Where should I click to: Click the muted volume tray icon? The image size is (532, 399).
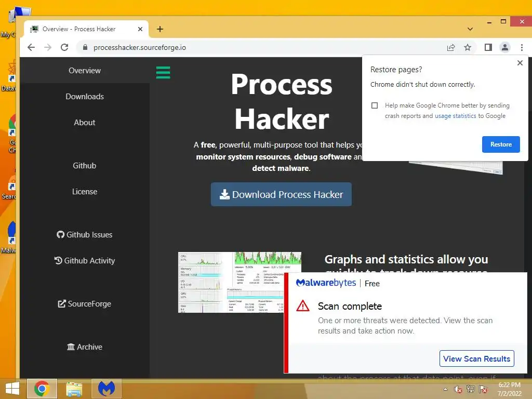(x=458, y=389)
